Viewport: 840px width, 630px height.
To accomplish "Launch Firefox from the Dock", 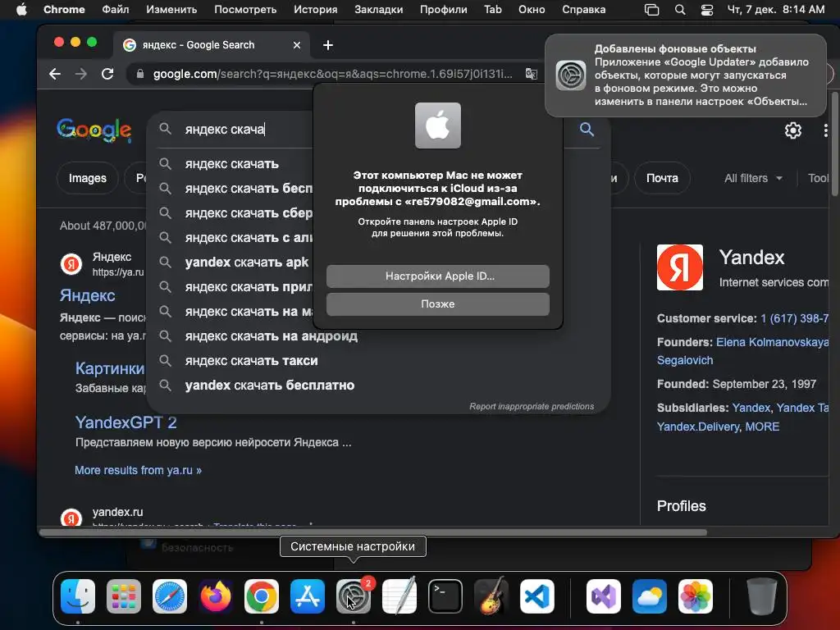I will (216, 596).
